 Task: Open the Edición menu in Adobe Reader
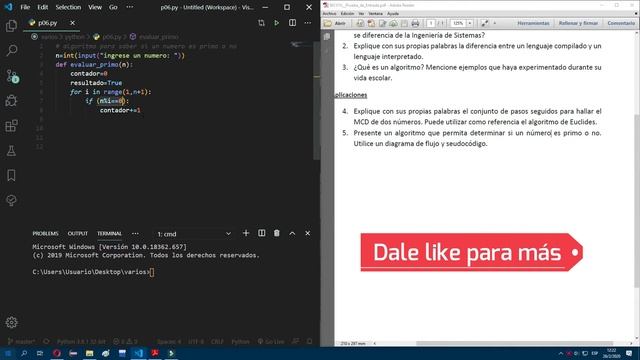(x=347, y=13)
